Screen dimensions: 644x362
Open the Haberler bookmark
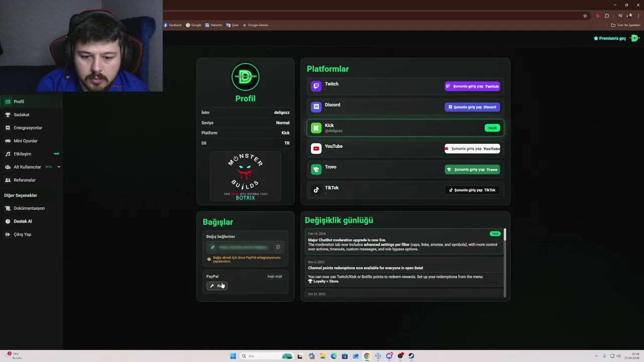[214, 25]
